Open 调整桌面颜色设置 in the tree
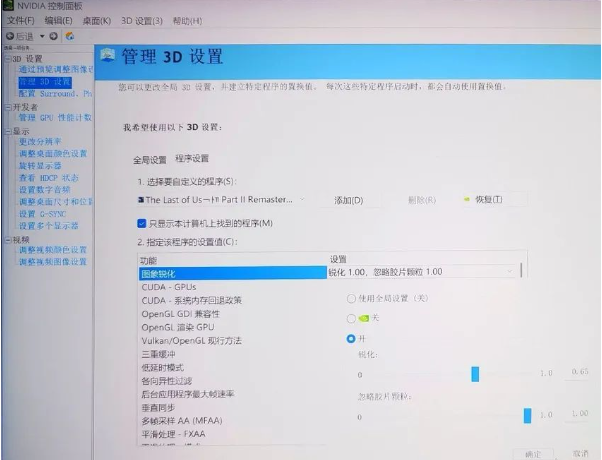 (53, 154)
